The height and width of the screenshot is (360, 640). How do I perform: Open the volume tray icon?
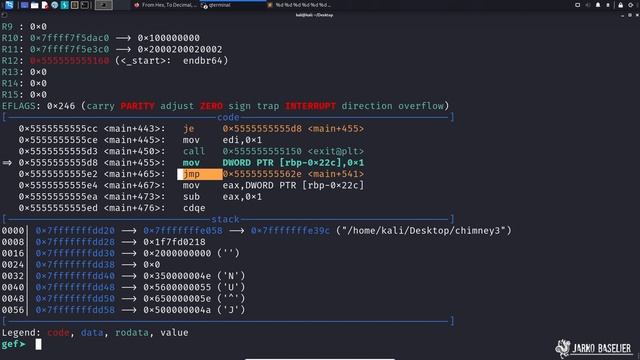(588, 5)
